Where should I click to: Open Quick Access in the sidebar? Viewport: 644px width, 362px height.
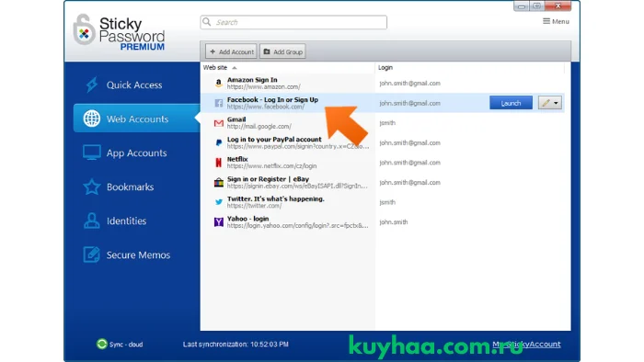134,85
